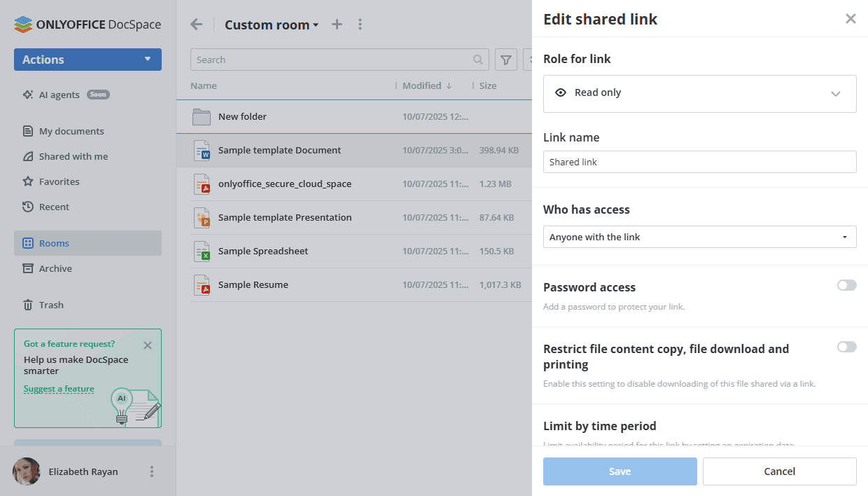
Task: Click the Link name input field
Action: tap(699, 162)
